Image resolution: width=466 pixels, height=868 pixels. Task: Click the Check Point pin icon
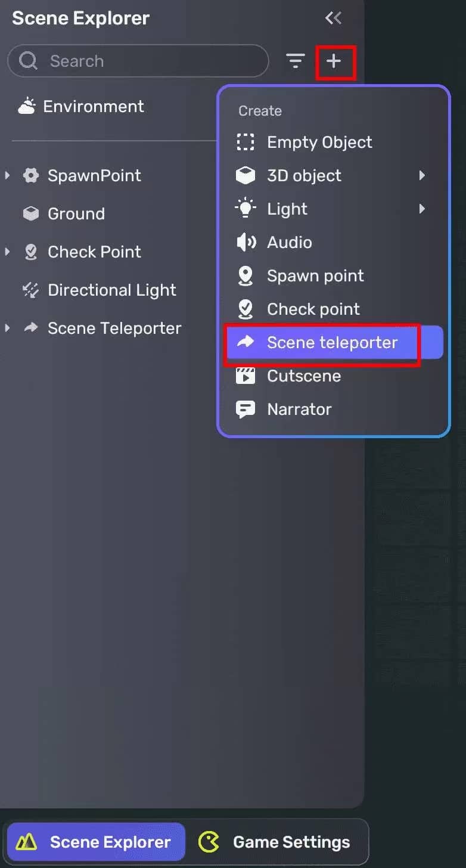(x=30, y=252)
